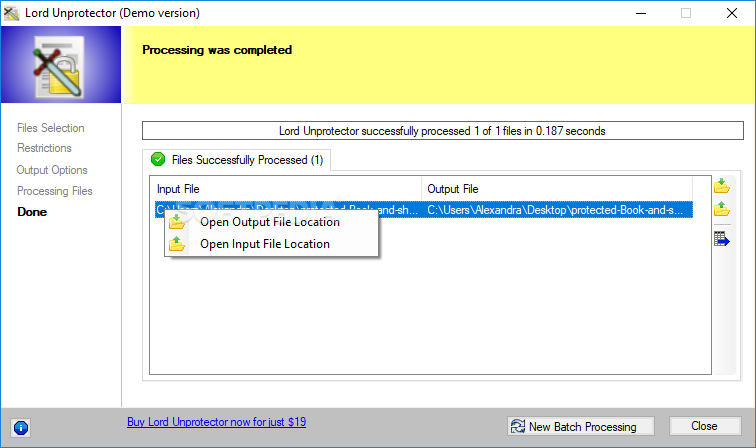Click the title bar application icon
Screen dimensions: 756x448
click(x=11, y=13)
